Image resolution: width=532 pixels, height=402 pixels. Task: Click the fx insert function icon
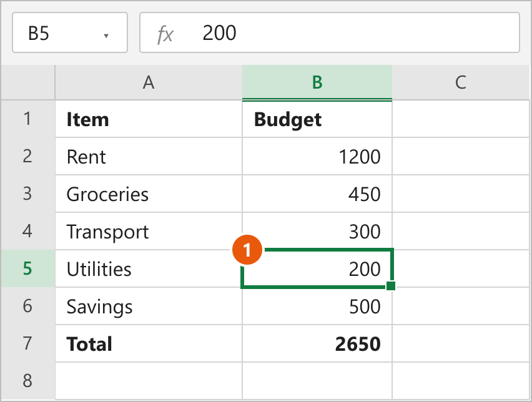[x=165, y=34]
